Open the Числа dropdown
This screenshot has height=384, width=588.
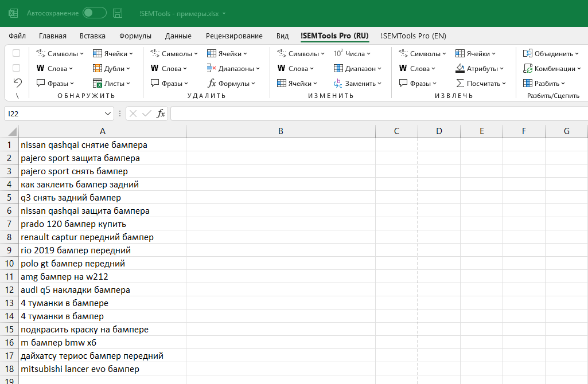pyautogui.click(x=352, y=53)
